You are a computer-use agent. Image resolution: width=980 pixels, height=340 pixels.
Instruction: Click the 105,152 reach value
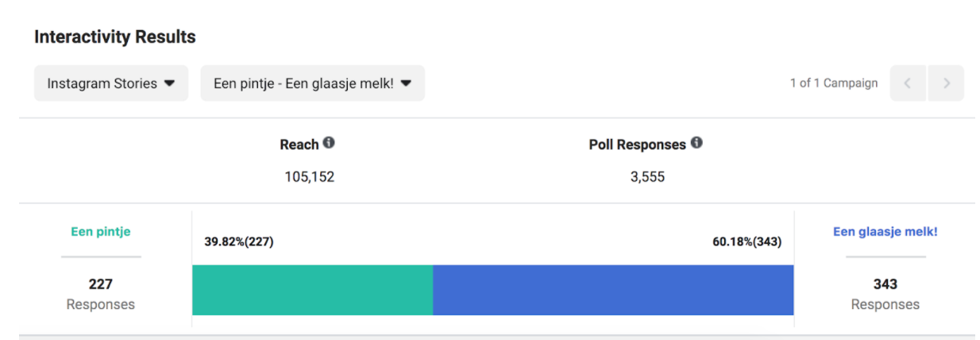tap(309, 176)
